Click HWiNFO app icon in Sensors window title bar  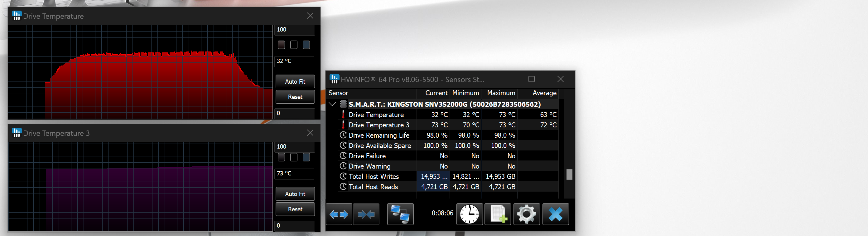pyautogui.click(x=334, y=79)
